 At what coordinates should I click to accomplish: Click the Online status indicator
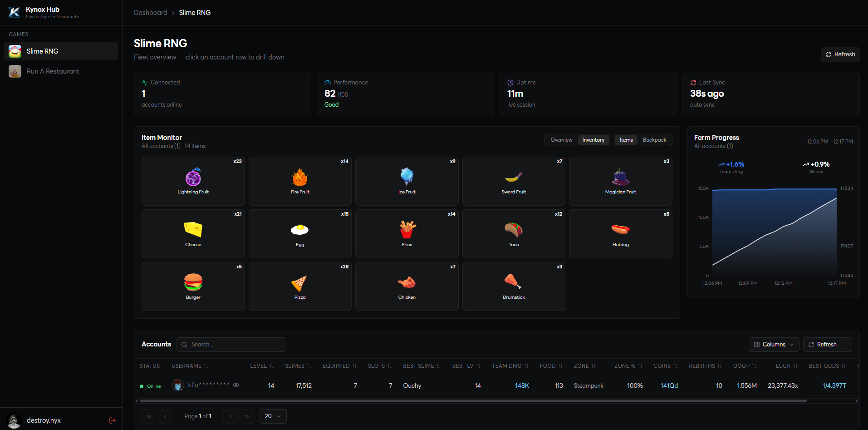tap(150, 386)
